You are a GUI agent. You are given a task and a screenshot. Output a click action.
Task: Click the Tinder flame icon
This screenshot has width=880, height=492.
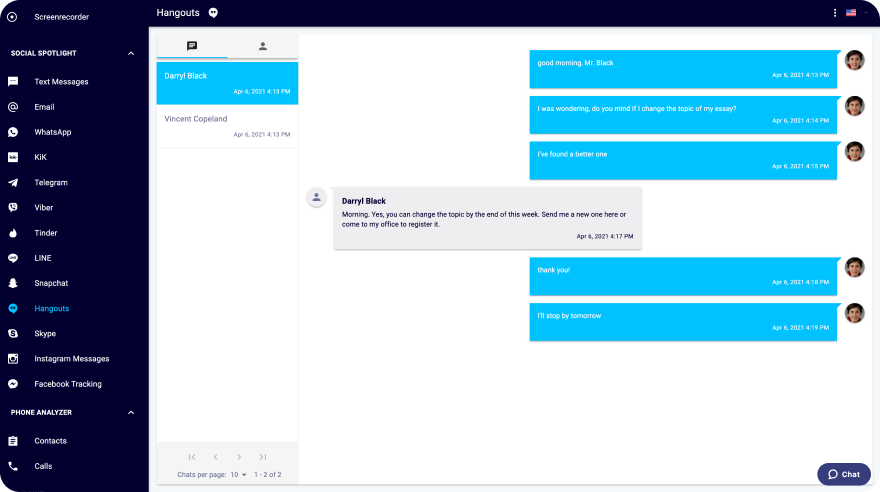pos(13,233)
